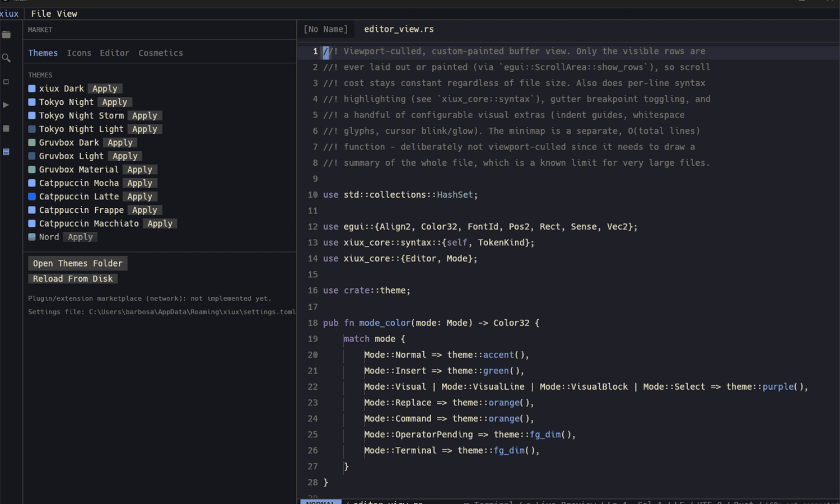Click the Gruvbox Light color swatch

[x=32, y=156]
